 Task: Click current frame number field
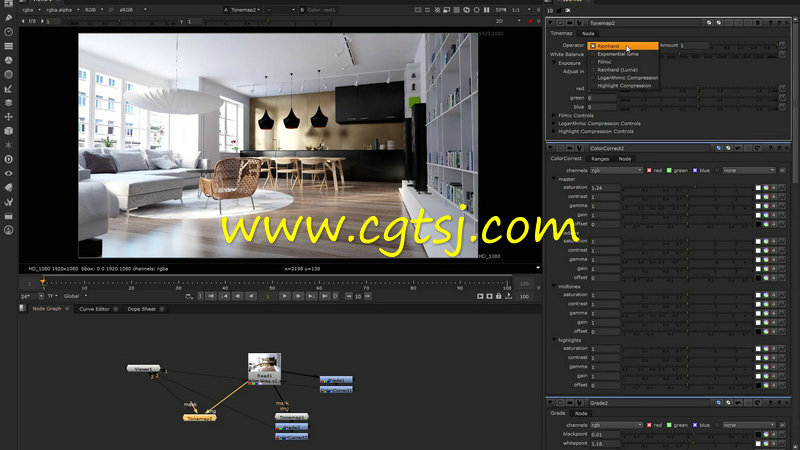tap(268, 296)
